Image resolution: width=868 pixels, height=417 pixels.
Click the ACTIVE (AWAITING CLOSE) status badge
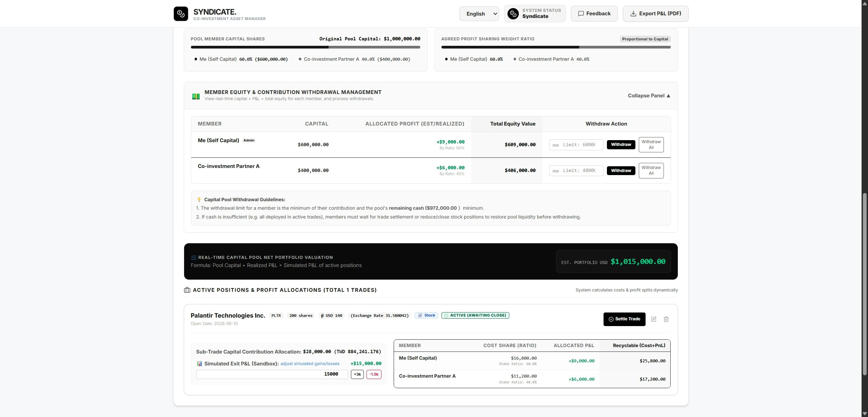click(475, 316)
